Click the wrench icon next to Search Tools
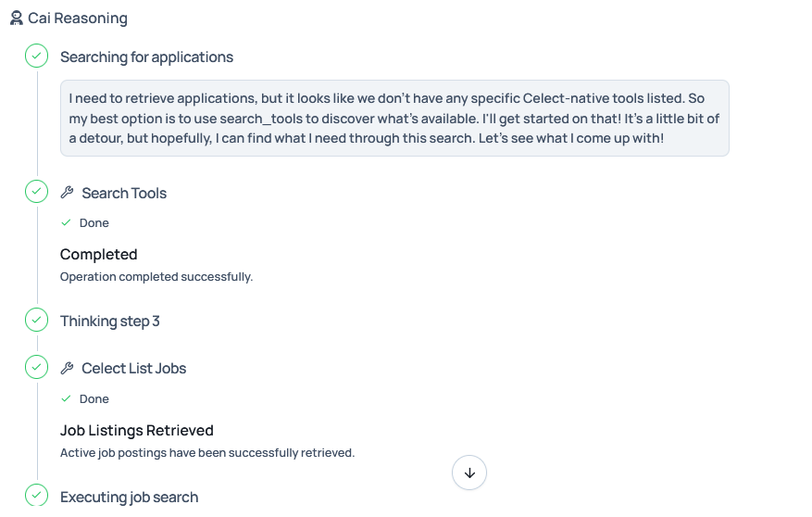The width and height of the screenshot is (812, 517). click(67, 193)
